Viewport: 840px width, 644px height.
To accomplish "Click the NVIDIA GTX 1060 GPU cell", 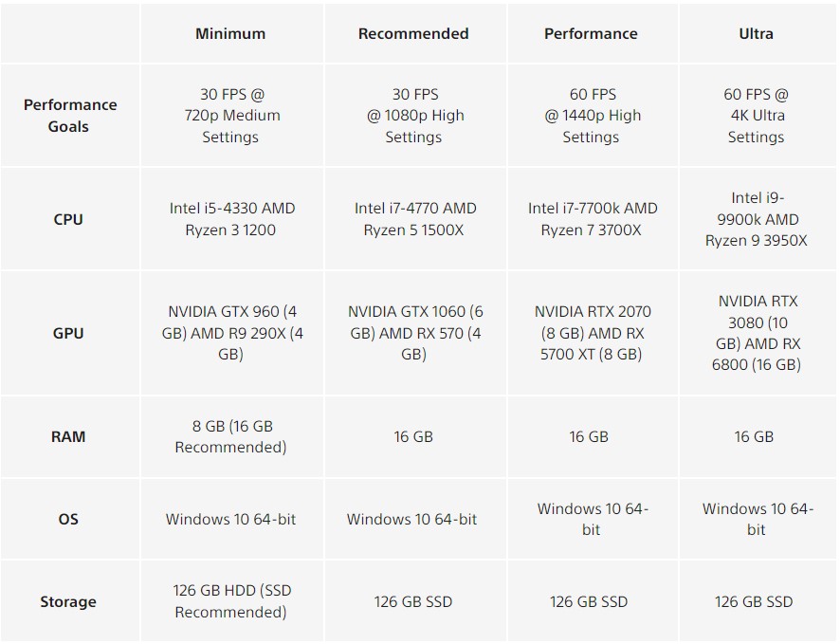I will [414, 333].
